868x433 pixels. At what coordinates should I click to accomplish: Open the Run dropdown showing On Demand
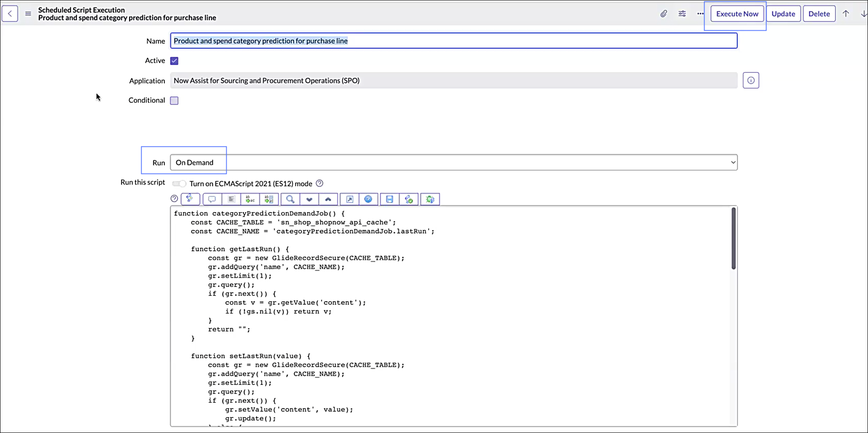453,162
